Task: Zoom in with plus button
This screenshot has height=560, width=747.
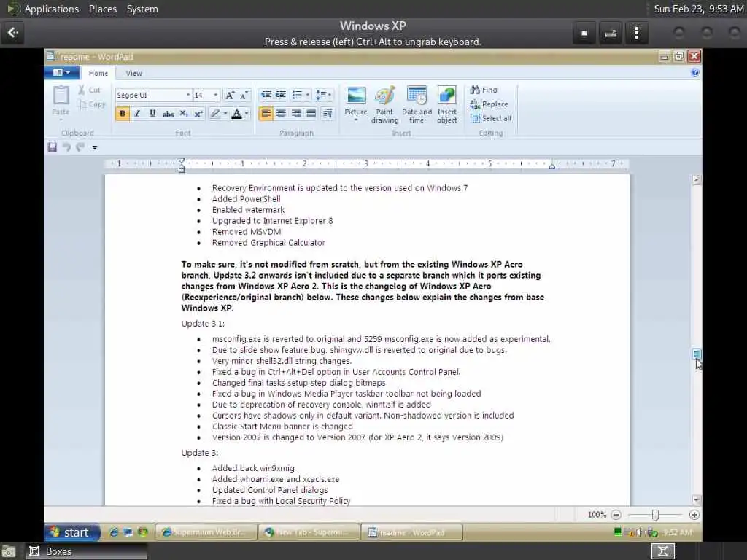Action: [x=694, y=515]
